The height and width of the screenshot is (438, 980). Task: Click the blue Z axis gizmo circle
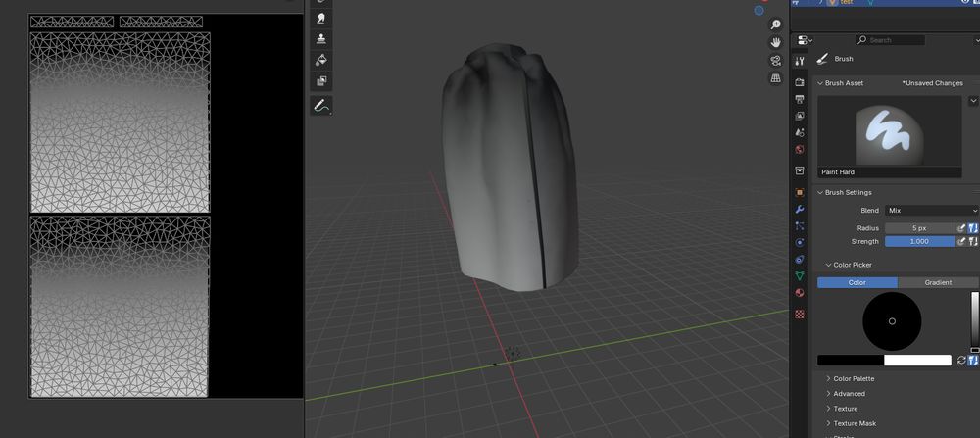[759, 11]
